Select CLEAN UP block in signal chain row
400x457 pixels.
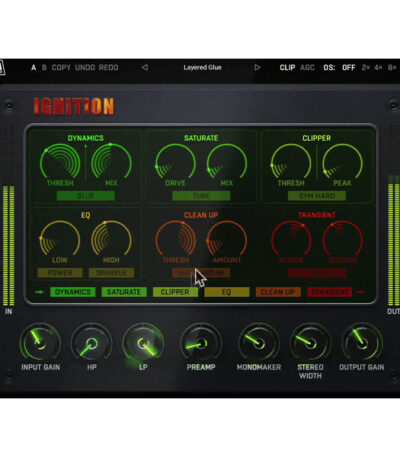(x=278, y=292)
